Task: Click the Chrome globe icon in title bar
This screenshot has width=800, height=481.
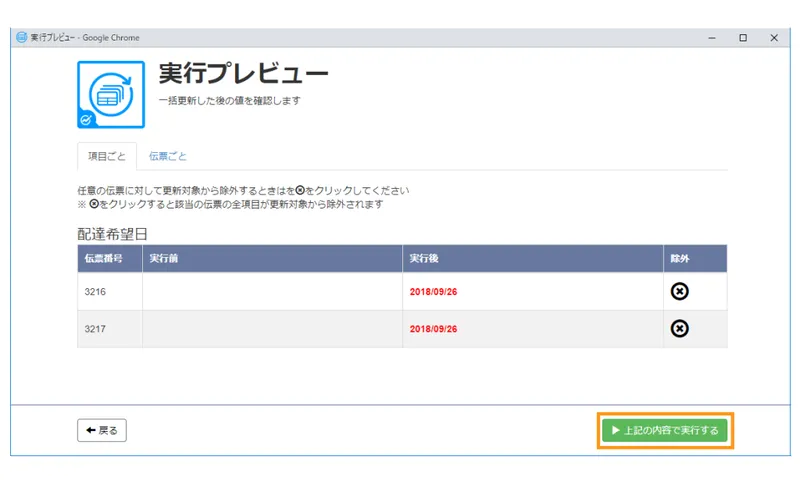Action: pyautogui.click(x=21, y=37)
